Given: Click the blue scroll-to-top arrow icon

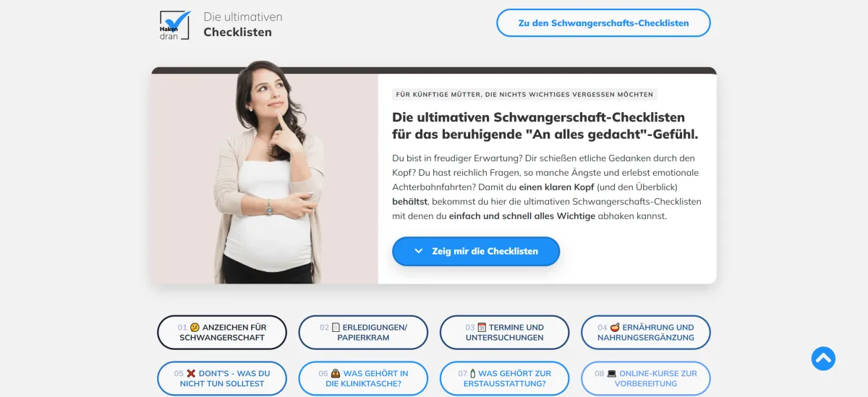Looking at the screenshot, I should 823,358.
